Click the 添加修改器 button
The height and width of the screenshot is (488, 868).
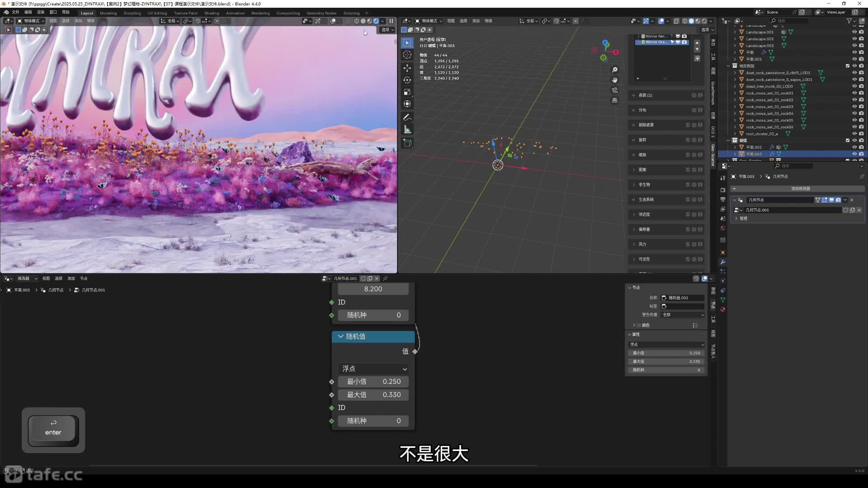797,189
